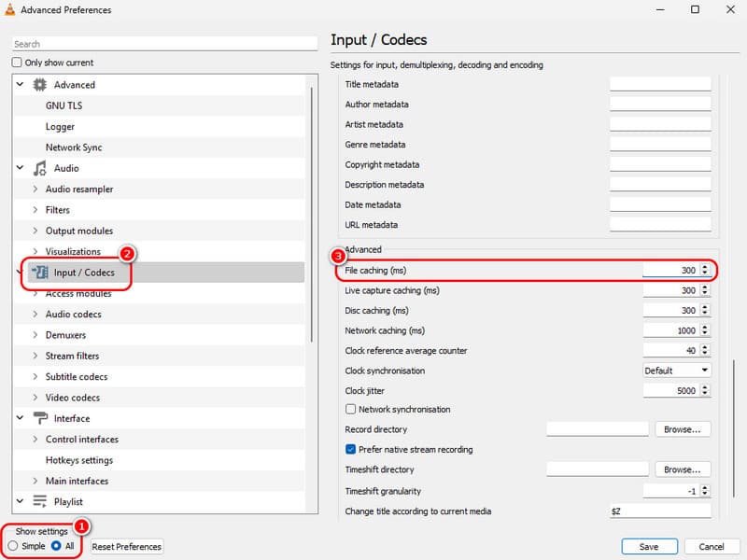Open the Clock synchronisation dropdown

pyautogui.click(x=676, y=371)
